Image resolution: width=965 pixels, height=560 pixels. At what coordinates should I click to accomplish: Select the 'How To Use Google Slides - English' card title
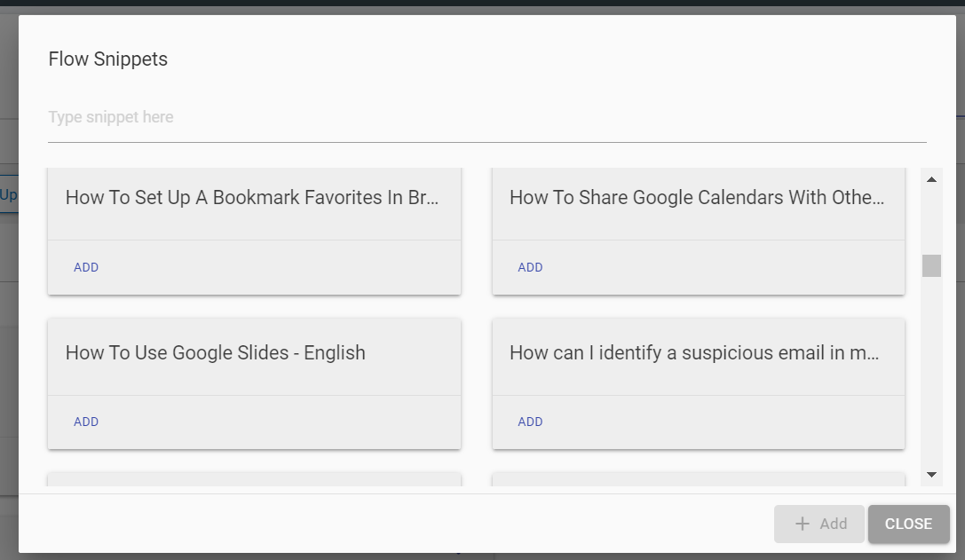216,353
